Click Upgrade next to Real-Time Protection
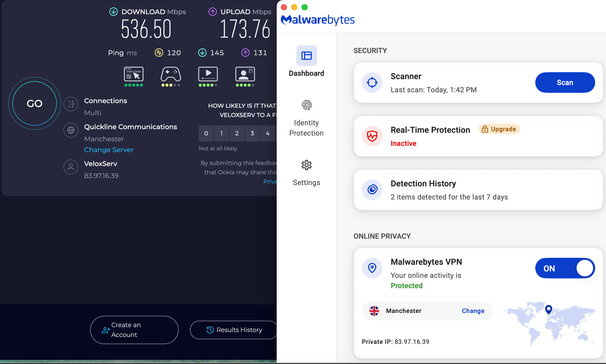The image size is (606, 364). [499, 129]
